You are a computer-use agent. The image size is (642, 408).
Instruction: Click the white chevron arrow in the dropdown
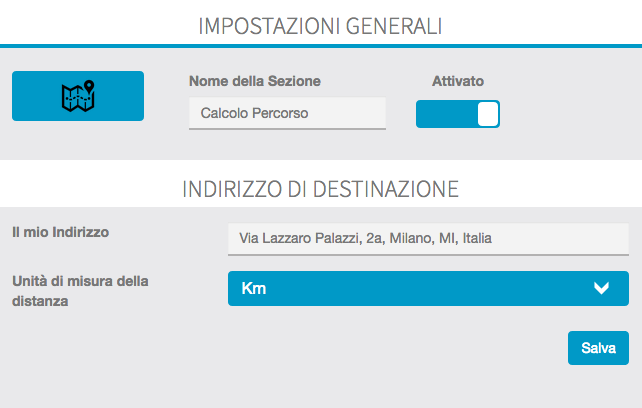tap(601, 289)
